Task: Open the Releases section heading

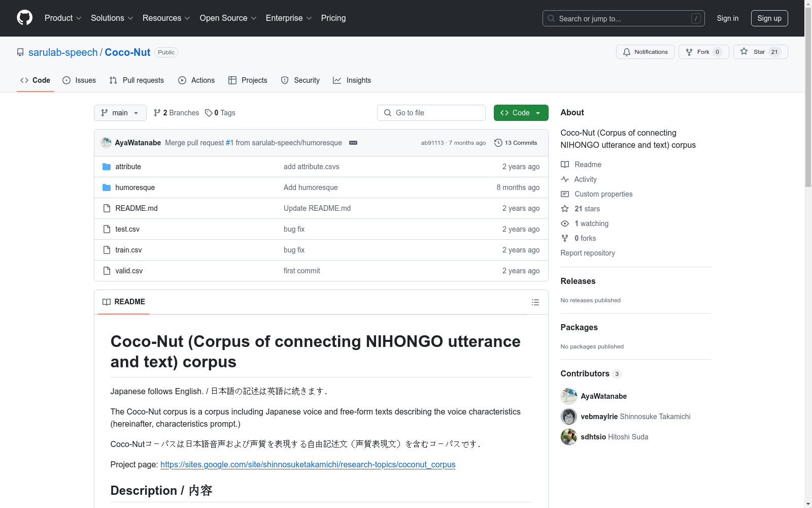Action: tap(578, 281)
